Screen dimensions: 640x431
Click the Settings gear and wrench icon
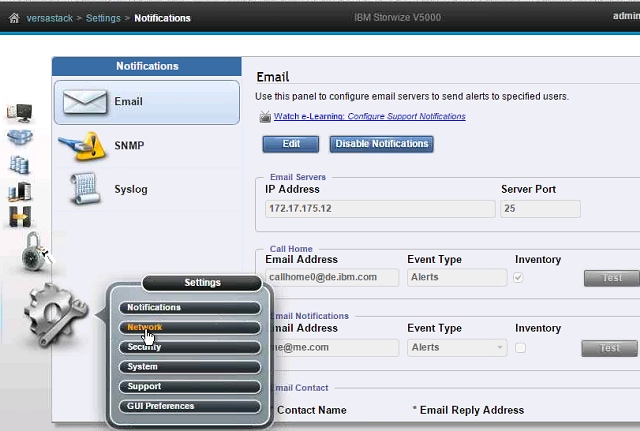pos(55,315)
